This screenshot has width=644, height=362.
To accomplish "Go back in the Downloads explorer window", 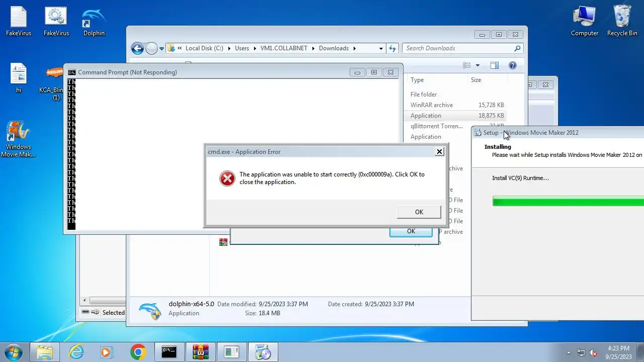I will (x=137, y=48).
